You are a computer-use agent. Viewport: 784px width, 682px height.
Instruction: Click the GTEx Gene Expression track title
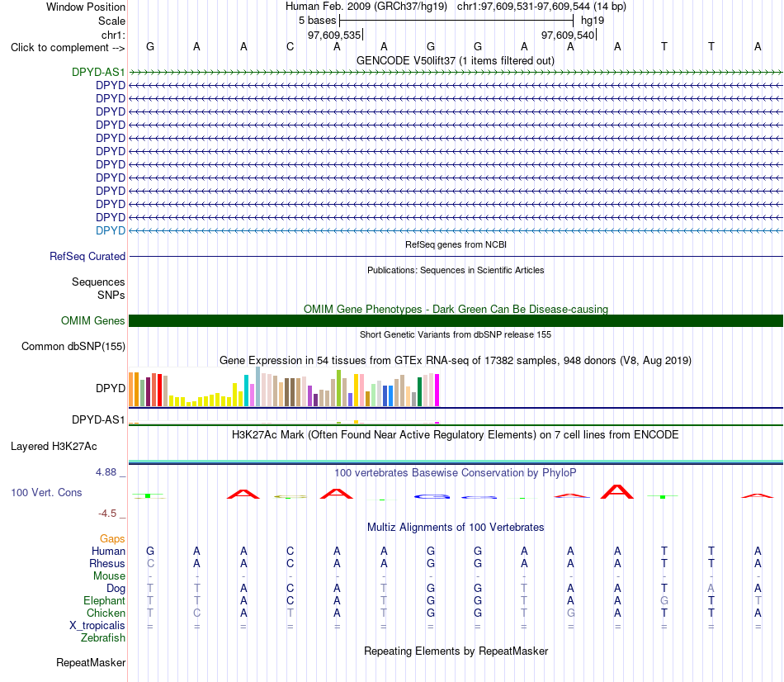click(x=455, y=360)
